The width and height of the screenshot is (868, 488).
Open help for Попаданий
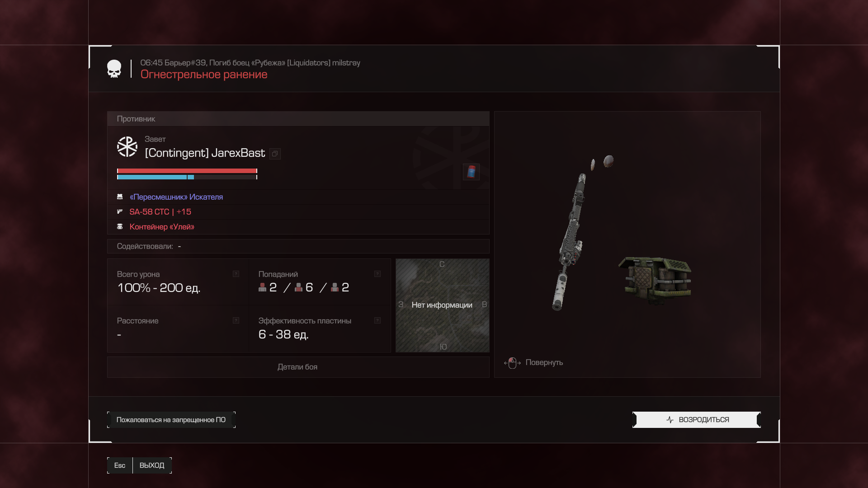click(377, 274)
